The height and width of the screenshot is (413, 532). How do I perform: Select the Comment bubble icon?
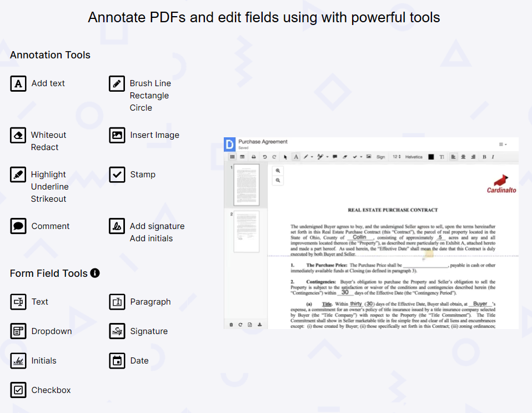18,226
